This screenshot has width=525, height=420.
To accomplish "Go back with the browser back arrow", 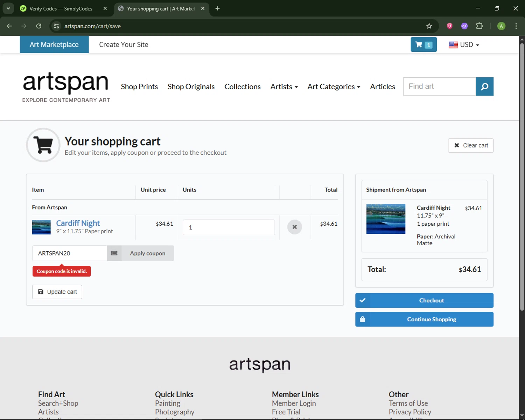I will click(9, 26).
